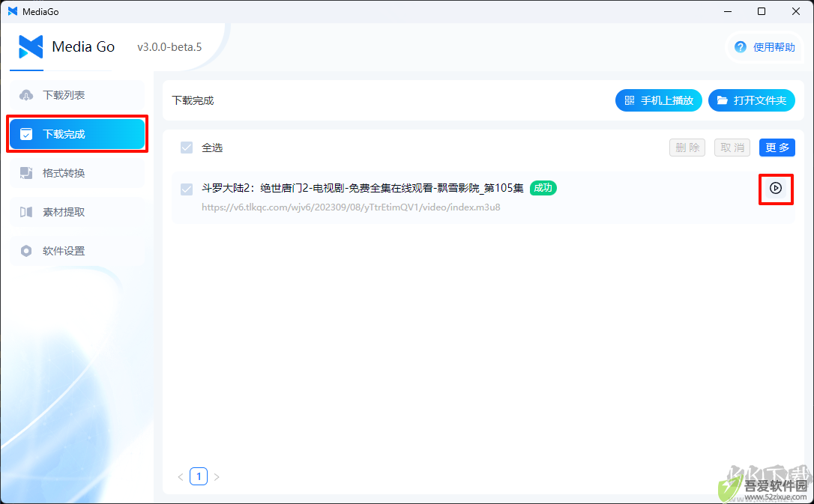Toggle the 全选 select-all checkbox
This screenshot has width=814, height=504.
(187, 148)
